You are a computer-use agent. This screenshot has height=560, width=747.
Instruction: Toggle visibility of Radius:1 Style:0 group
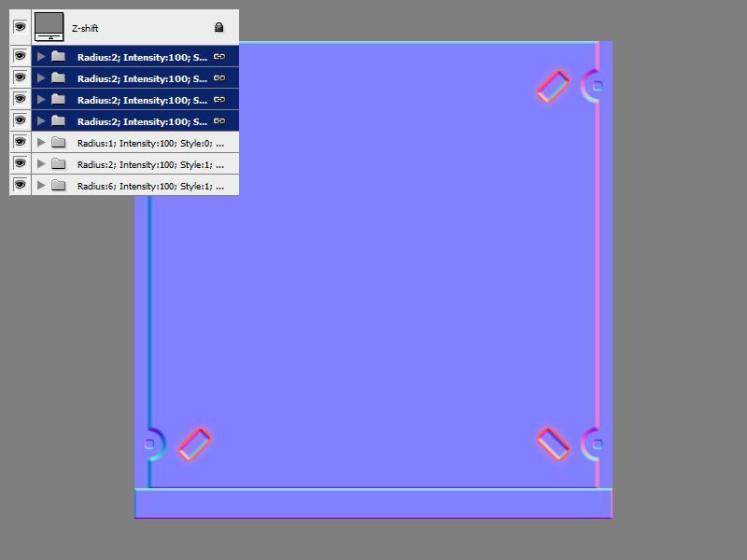click(20, 142)
